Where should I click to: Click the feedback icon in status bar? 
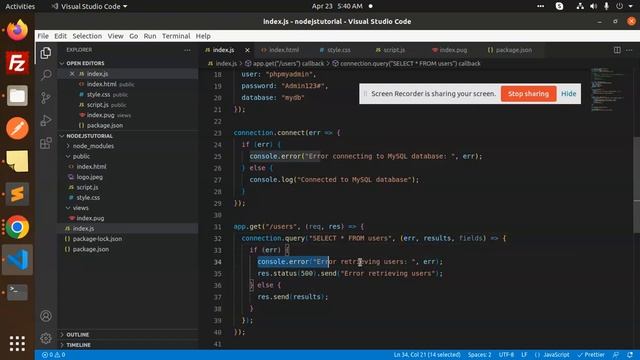616,355
